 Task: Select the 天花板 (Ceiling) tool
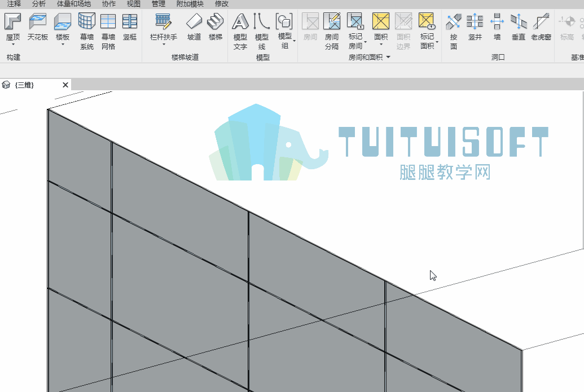click(x=38, y=27)
